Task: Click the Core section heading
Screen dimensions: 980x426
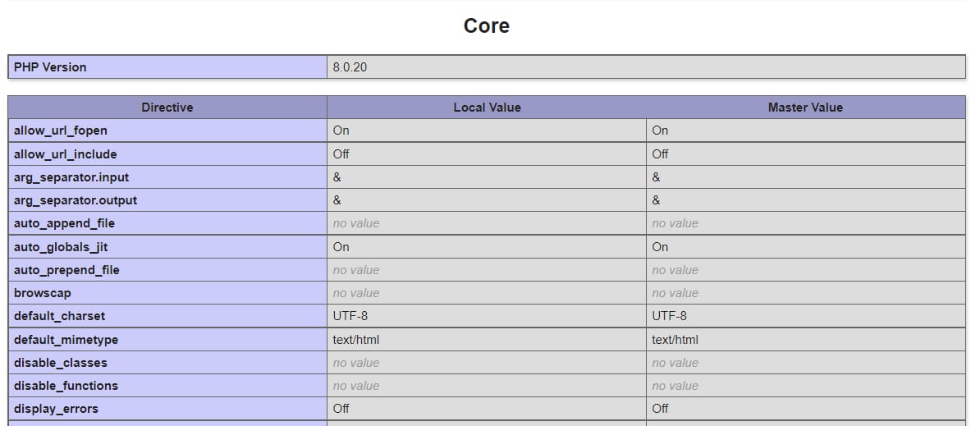Action: (486, 26)
